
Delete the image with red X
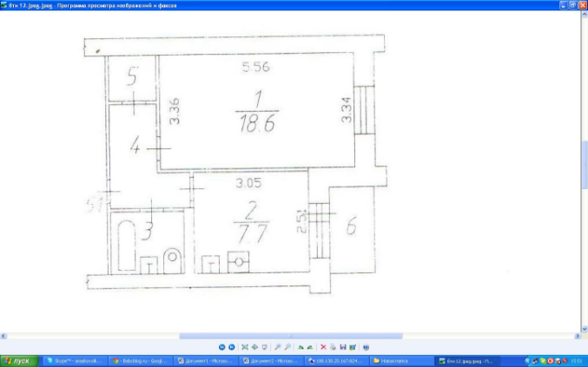(323, 345)
